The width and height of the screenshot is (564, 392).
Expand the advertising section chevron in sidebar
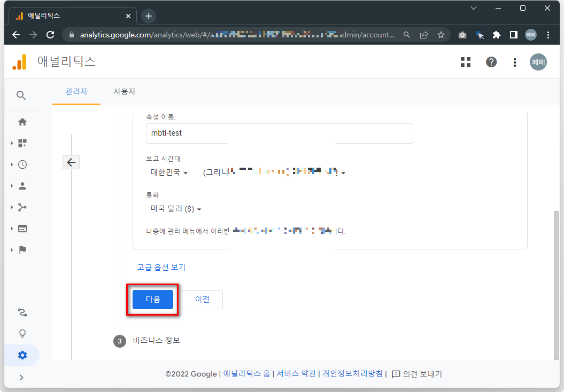pyautogui.click(x=12, y=229)
